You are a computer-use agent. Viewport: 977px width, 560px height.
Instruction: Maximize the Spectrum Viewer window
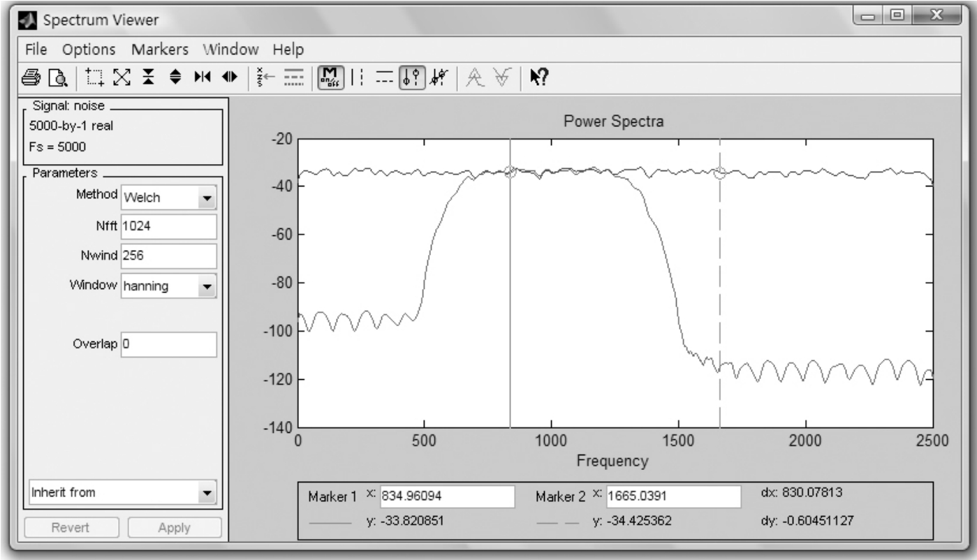896,15
